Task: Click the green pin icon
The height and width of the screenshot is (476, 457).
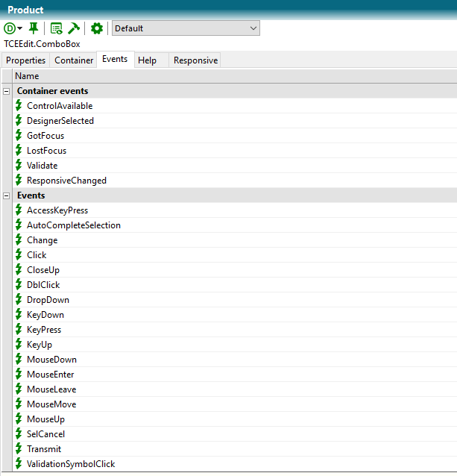Action: 34,28
